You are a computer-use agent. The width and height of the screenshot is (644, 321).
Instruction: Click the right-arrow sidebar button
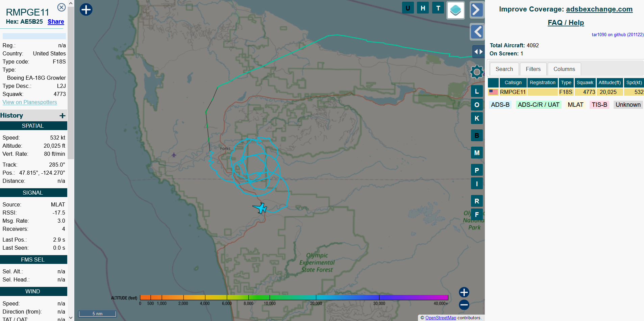477,10
